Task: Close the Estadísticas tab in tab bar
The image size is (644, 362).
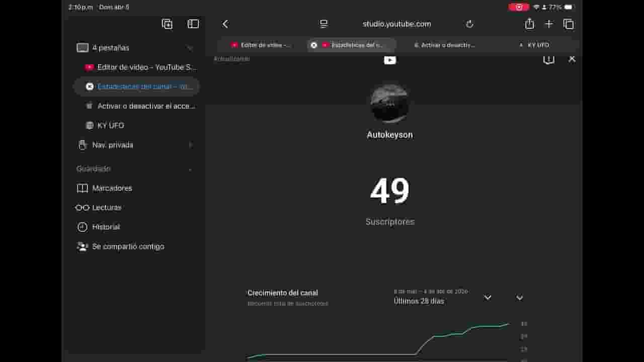Action: click(314, 45)
